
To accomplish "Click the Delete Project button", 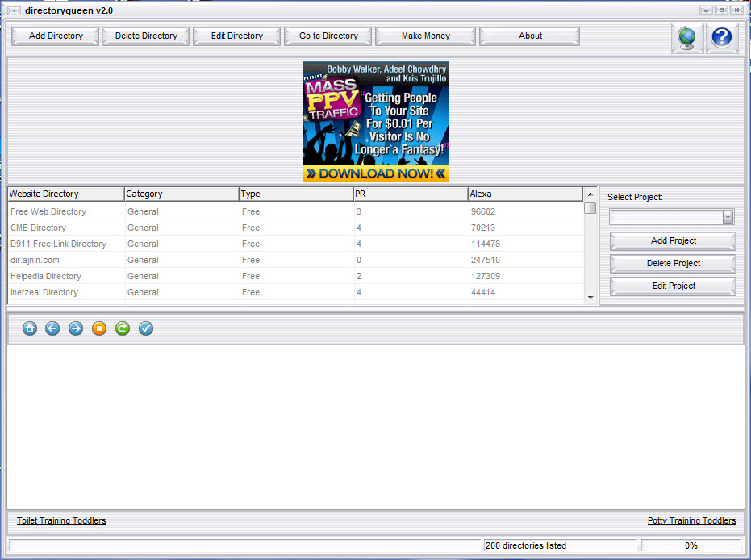I will point(673,264).
